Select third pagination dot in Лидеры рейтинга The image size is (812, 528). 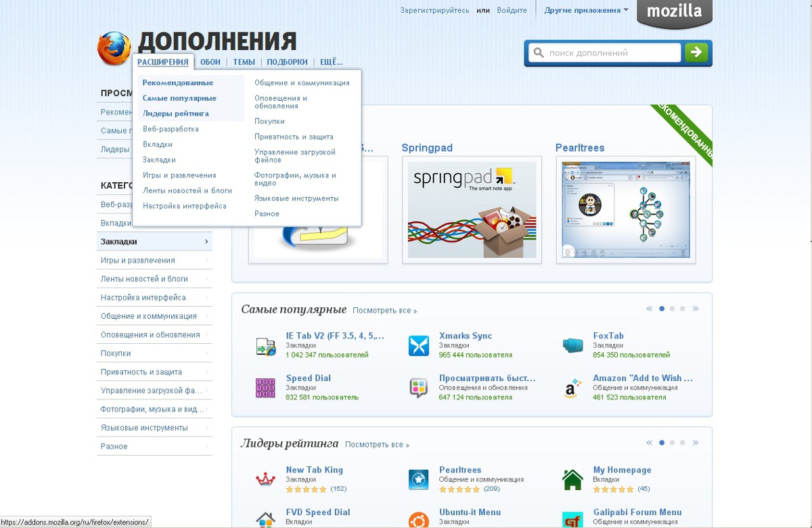pos(682,443)
